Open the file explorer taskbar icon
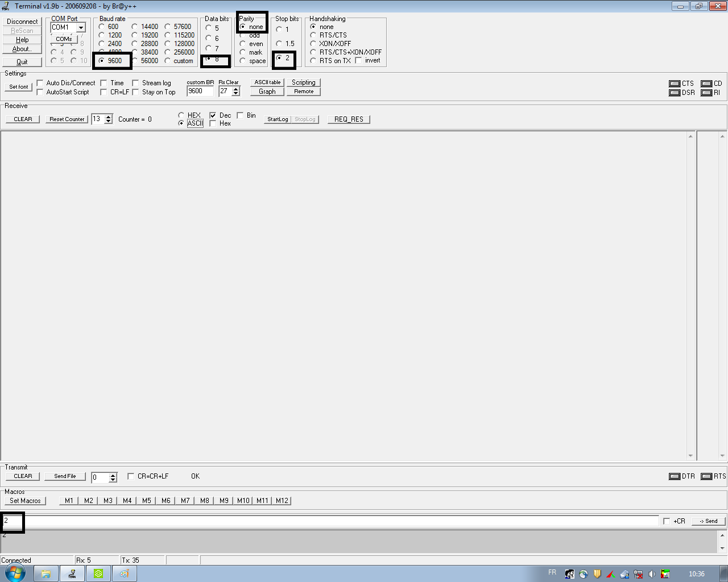Viewport: 728px width, 582px height. (46, 573)
